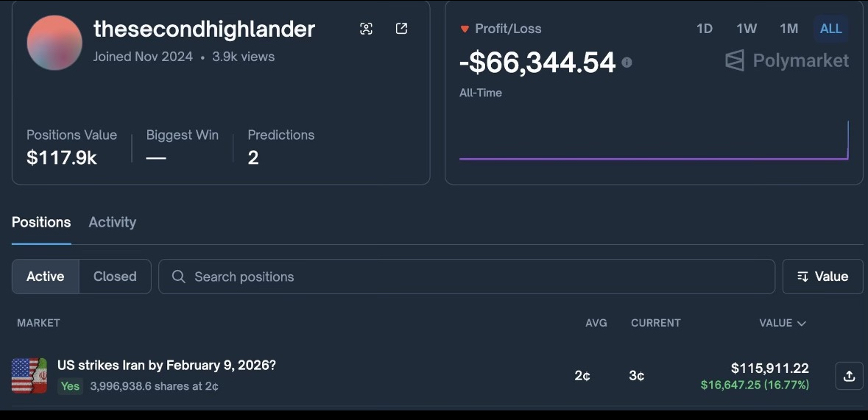Image resolution: width=868 pixels, height=420 pixels.
Task: Click the share icon for Iran position
Action: [849, 376]
